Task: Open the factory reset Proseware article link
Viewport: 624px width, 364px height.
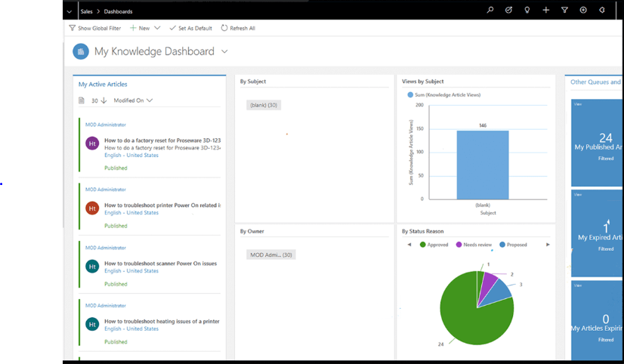Action: (x=162, y=140)
